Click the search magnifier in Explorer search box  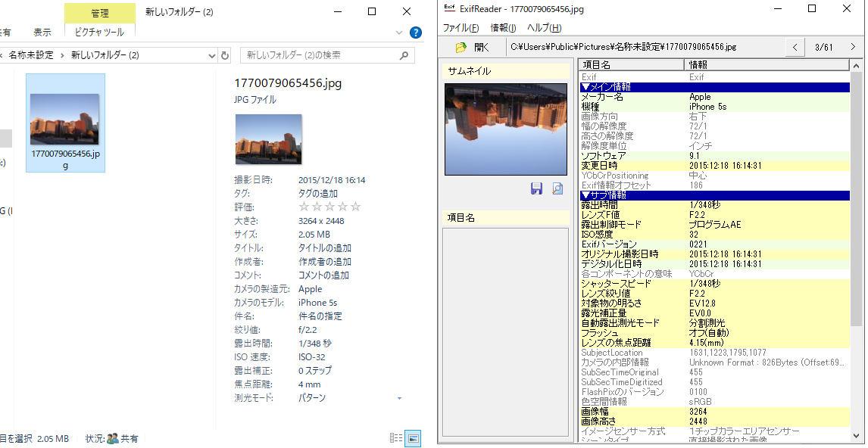click(404, 55)
